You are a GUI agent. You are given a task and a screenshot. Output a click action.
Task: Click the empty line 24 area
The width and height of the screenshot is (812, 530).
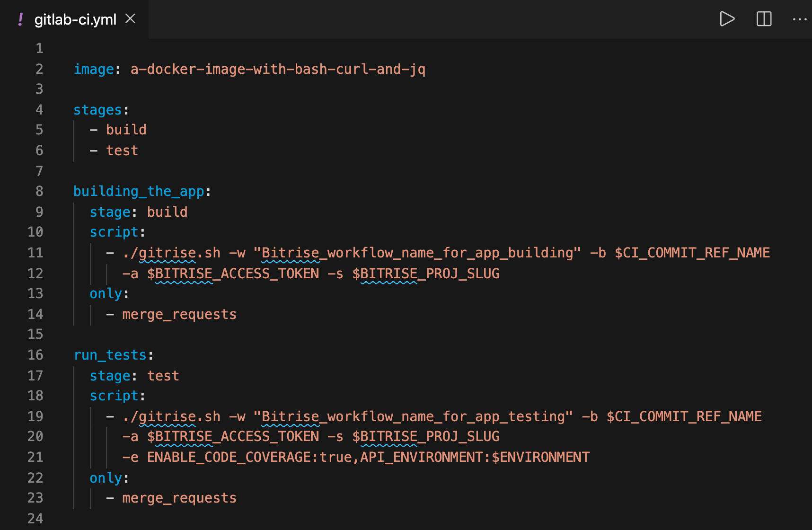coord(189,518)
